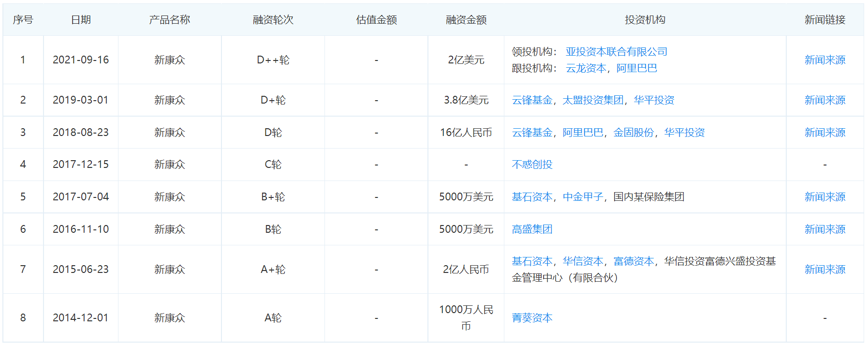
Task: Click 基石资本 in the B+轮 row
Action: point(532,197)
